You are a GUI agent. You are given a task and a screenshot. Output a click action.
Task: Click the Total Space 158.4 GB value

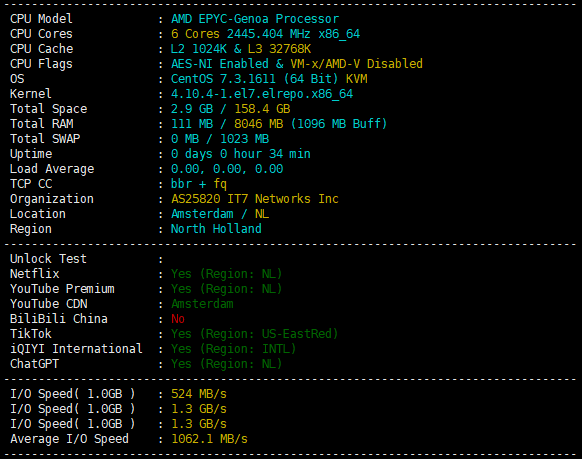click(262, 109)
